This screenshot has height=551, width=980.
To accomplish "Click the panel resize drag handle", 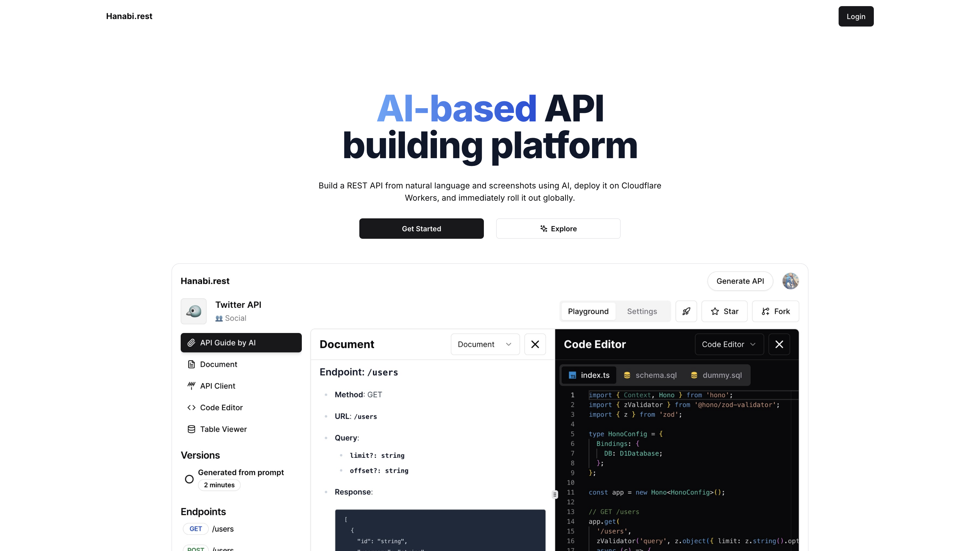I will pos(555,494).
